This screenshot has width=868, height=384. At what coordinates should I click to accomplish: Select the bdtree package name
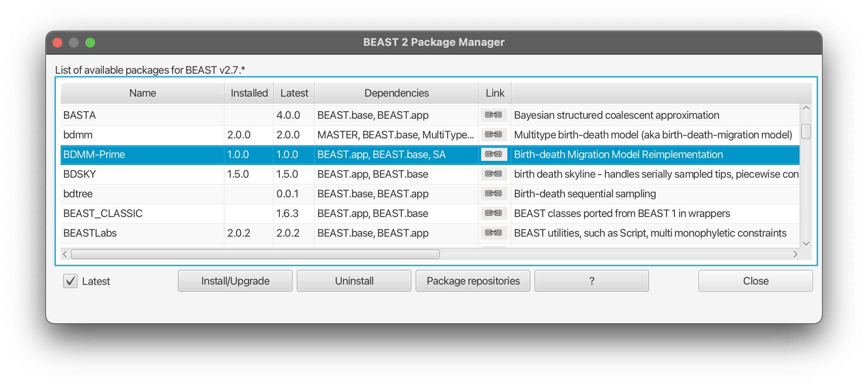pos(78,194)
